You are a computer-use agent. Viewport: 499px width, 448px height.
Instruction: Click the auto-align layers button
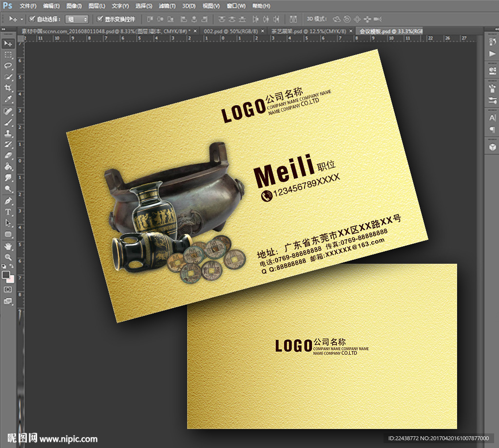pos(293,19)
